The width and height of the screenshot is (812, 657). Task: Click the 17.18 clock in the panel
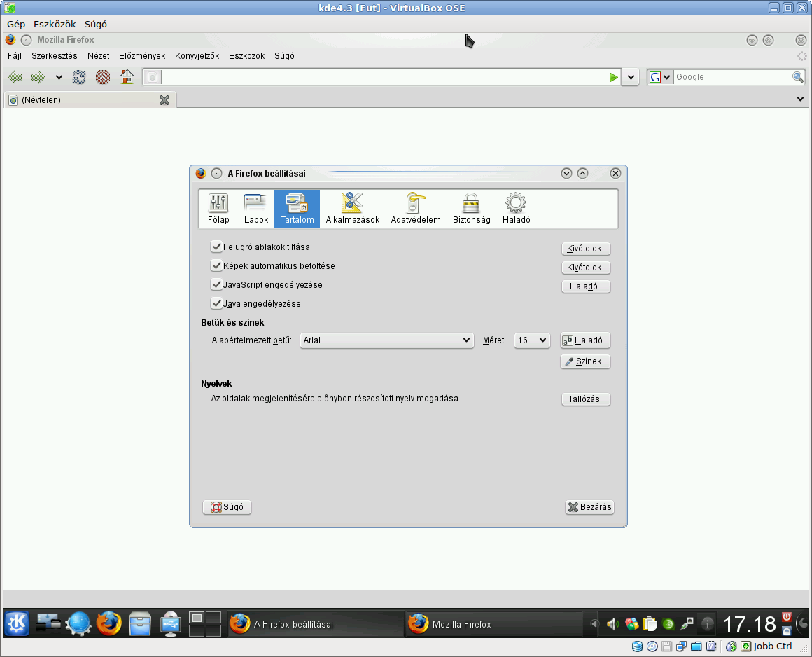click(749, 624)
